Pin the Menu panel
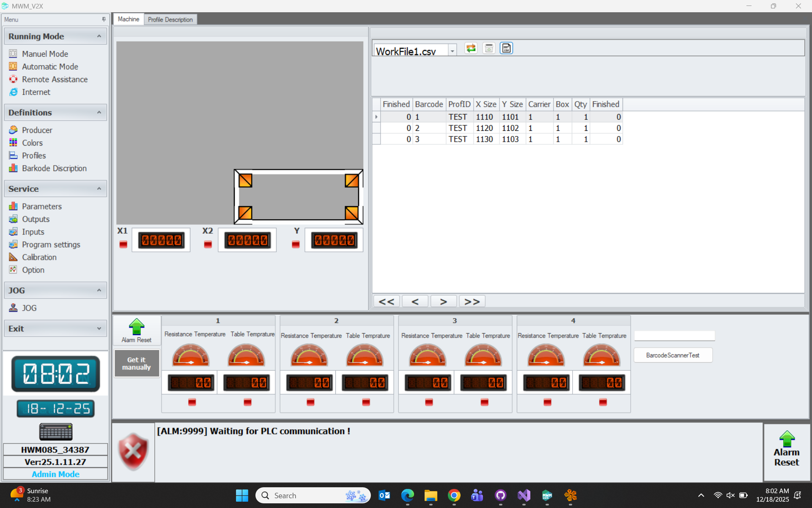 tap(104, 19)
